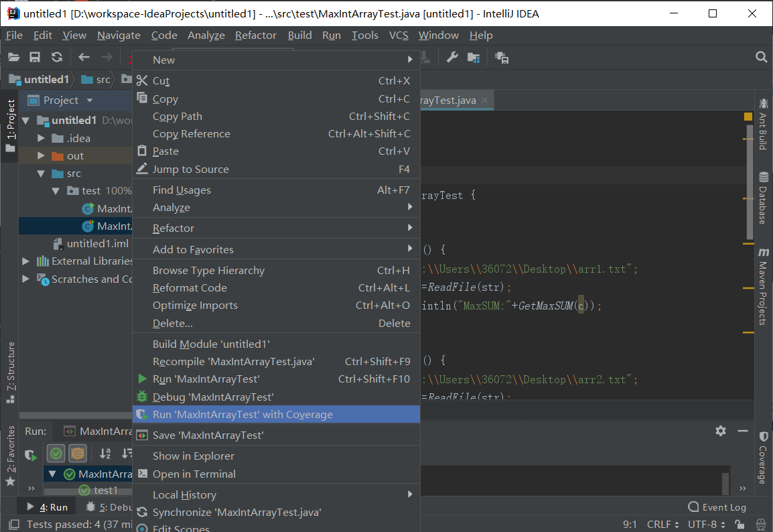Open the VCS menu
Viewport: 773px width, 532px height.
tap(399, 36)
